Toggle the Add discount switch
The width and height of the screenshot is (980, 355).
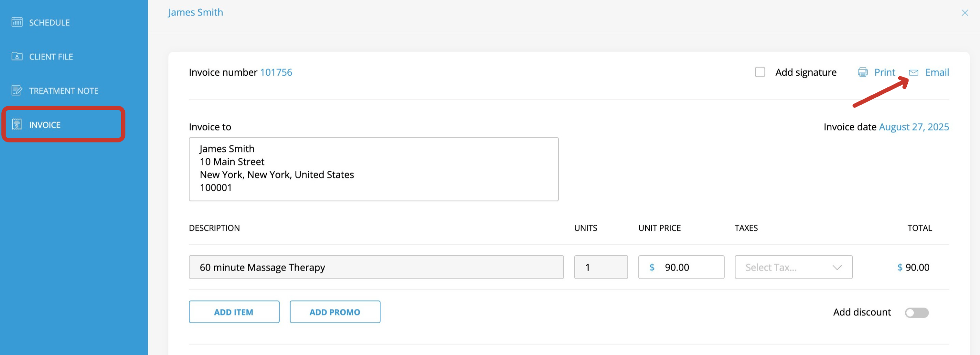tap(917, 312)
